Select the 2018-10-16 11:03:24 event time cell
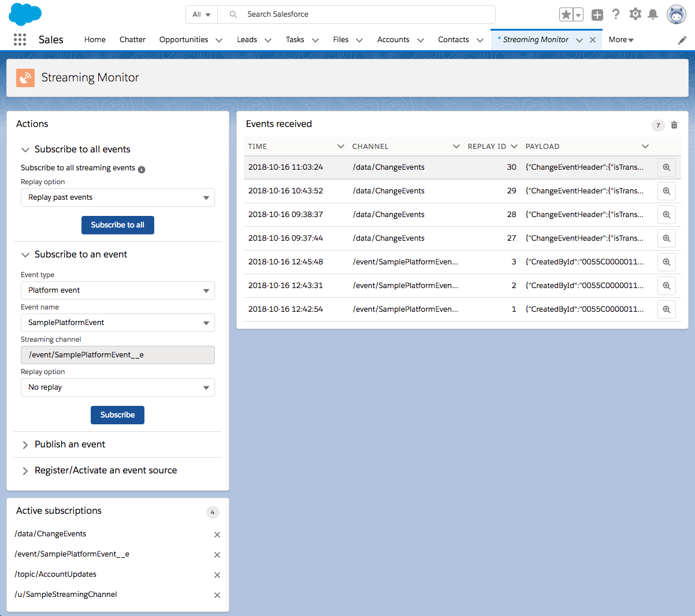The width and height of the screenshot is (695, 616). tap(285, 167)
